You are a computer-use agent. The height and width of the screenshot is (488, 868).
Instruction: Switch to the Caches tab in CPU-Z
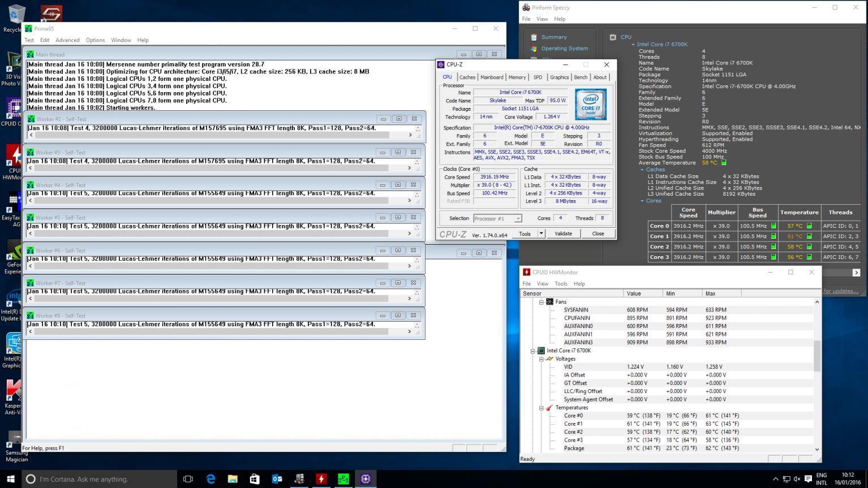coord(467,77)
